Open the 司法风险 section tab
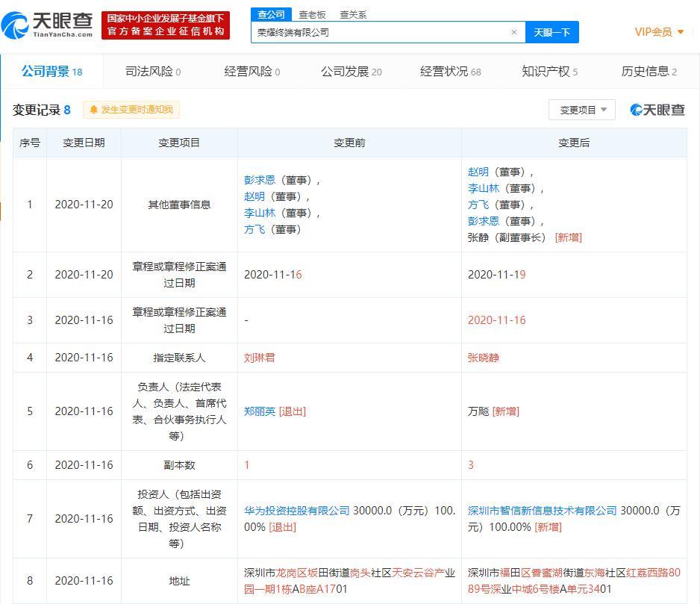 pyautogui.click(x=153, y=72)
